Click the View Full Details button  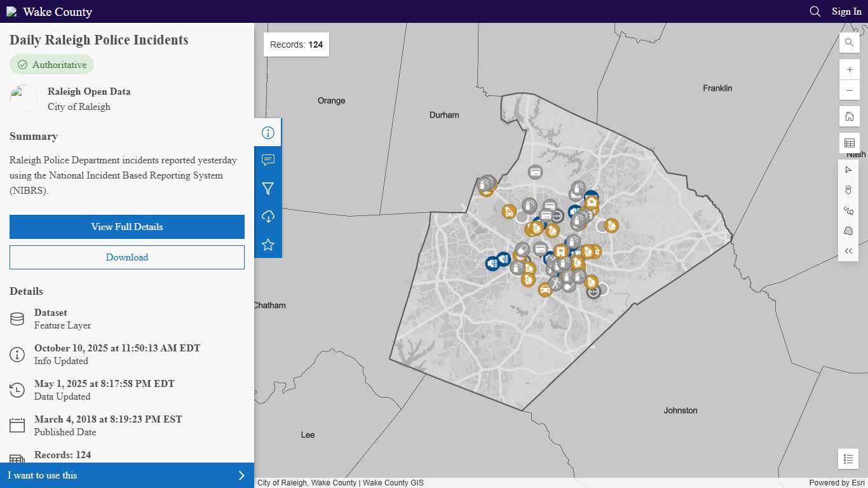126,226
